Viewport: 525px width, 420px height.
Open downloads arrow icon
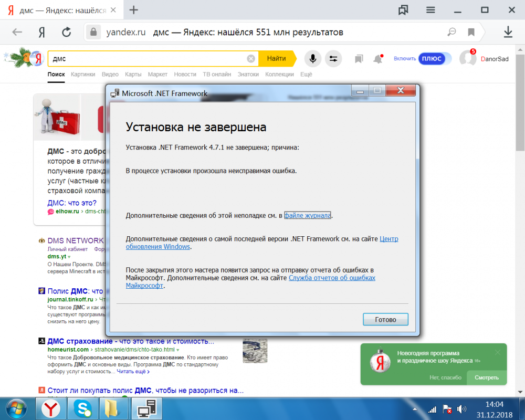tap(508, 32)
